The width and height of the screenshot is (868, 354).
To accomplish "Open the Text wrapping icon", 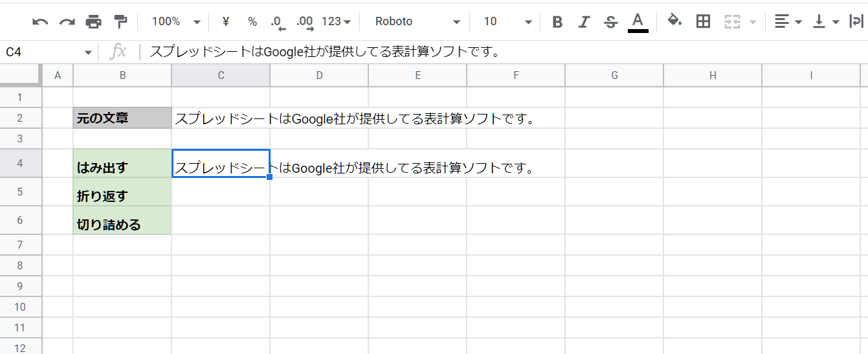I will [x=856, y=22].
